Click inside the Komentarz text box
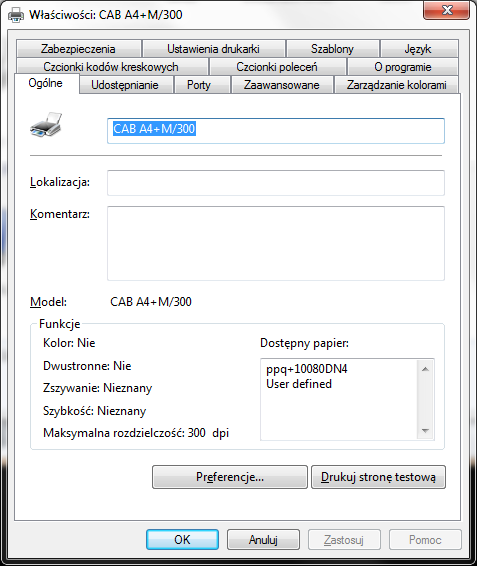The width and height of the screenshot is (477, 566). click(276, 243)
